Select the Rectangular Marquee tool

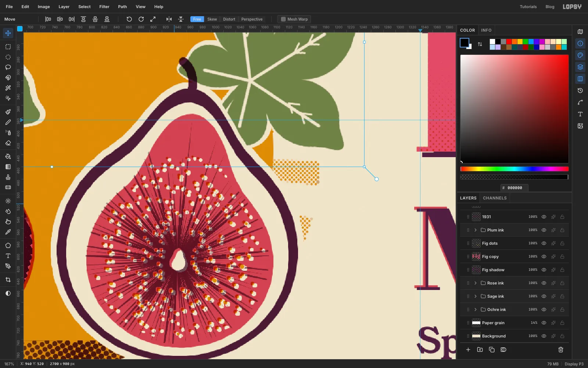pos(8,47)
